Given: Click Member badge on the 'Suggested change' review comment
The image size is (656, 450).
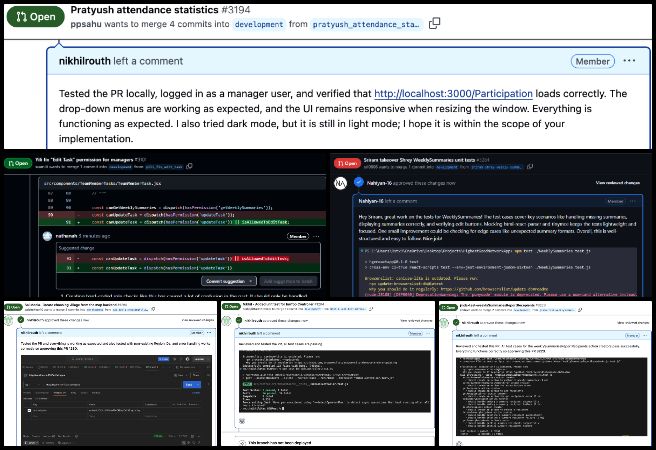Looking at the screenshot, I should coord(298,236).
